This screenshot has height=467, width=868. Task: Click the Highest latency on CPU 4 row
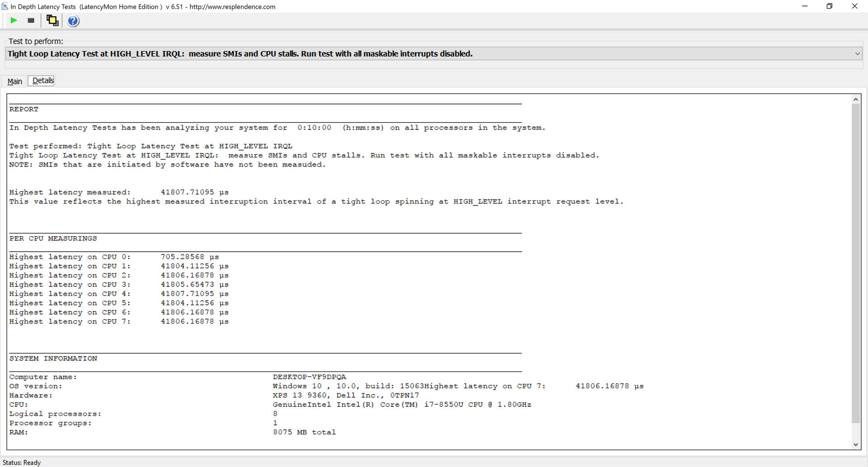119,294
